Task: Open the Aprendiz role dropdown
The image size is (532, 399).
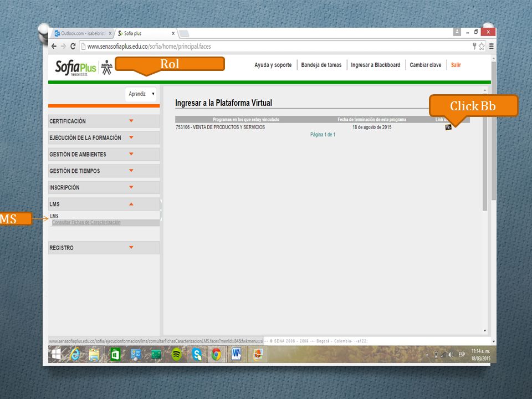Action: pyautogui.click(x=141, y=94)
